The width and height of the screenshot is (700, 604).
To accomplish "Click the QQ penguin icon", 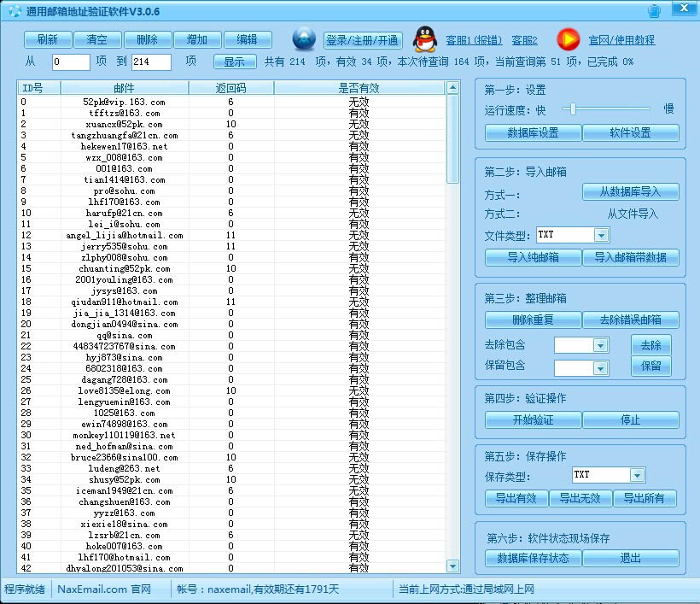I will coord(425,39).
